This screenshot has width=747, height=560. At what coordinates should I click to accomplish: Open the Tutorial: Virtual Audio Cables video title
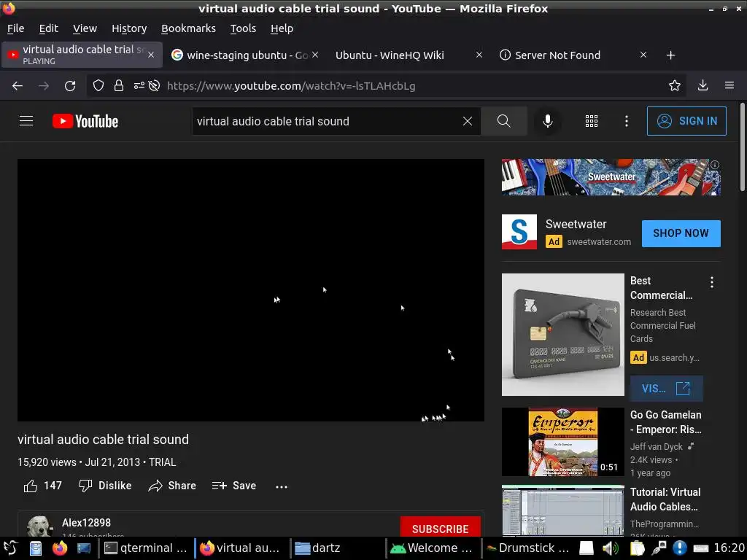(x=665, y=499)
